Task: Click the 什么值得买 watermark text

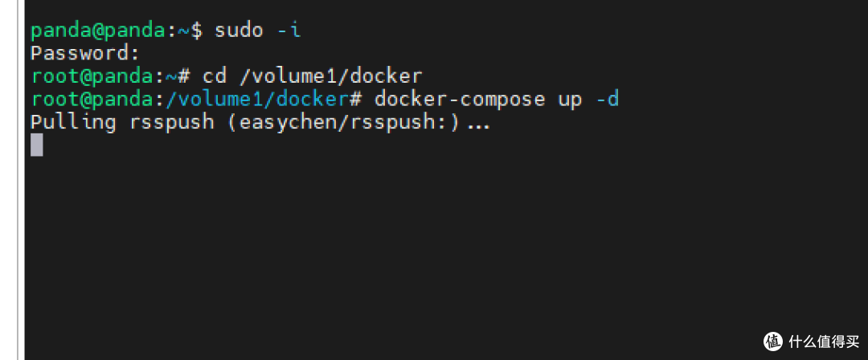Action: pos(825,342)
